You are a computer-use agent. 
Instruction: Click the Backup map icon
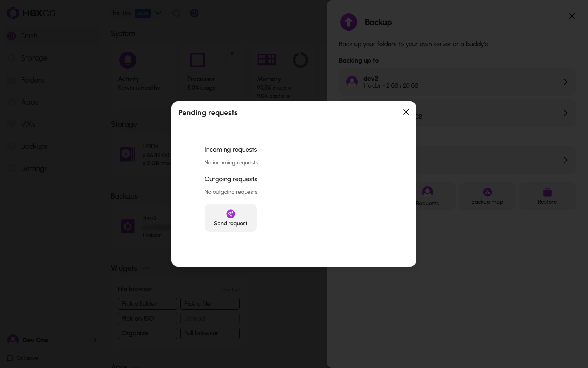(x=487, y=192)
